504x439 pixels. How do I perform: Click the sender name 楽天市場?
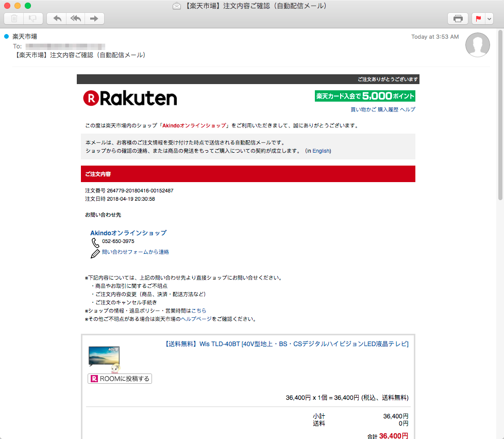[x=25, y=37]
